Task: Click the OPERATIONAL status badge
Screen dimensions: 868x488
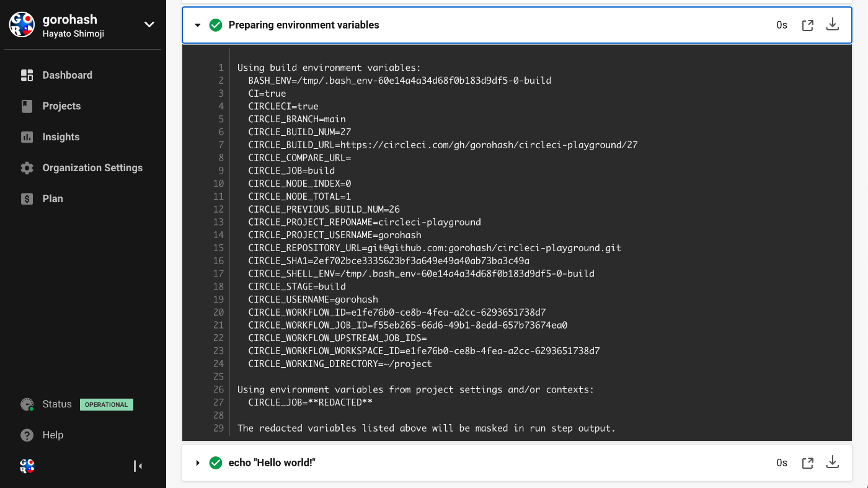Action: (x=106, y=405)
